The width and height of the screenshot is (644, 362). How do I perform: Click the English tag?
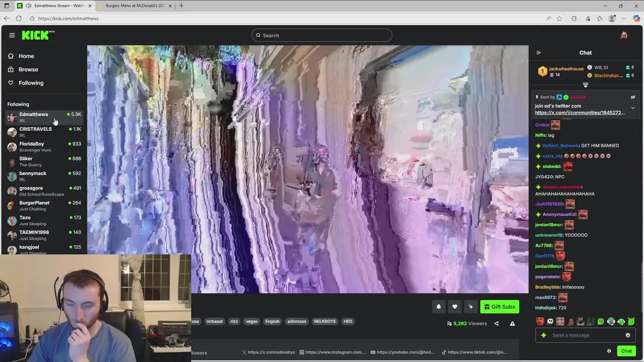272,321
